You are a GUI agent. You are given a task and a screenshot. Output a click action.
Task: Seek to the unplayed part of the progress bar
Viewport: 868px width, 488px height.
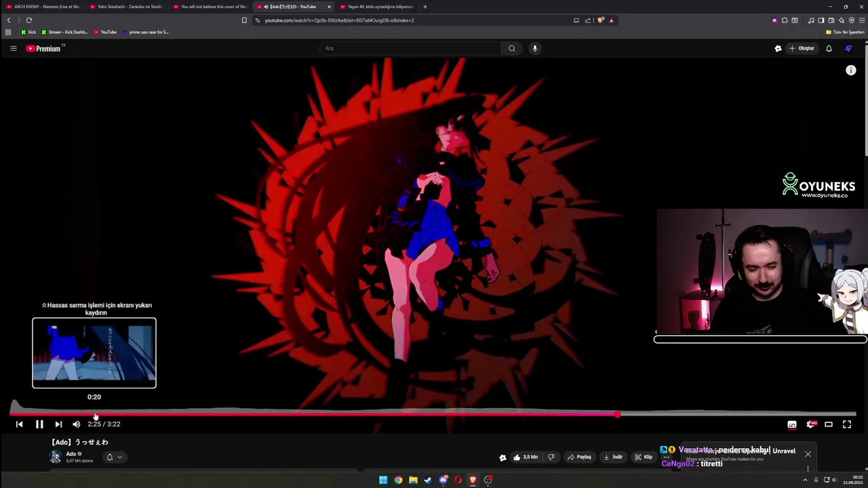(x=738, y=414)
